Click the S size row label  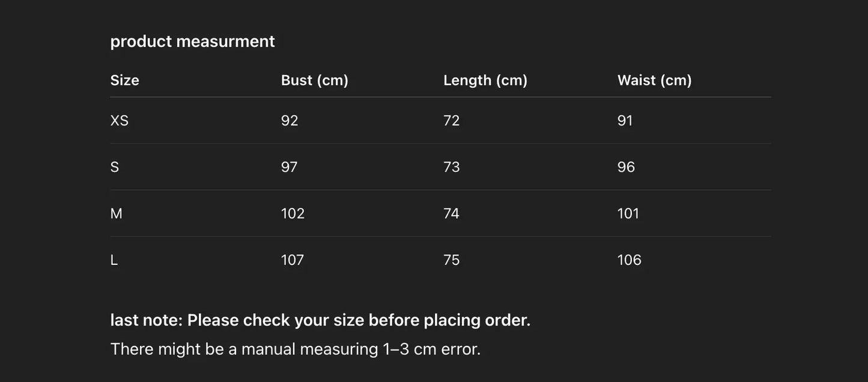pyautogui.click(x=115, y=167)
